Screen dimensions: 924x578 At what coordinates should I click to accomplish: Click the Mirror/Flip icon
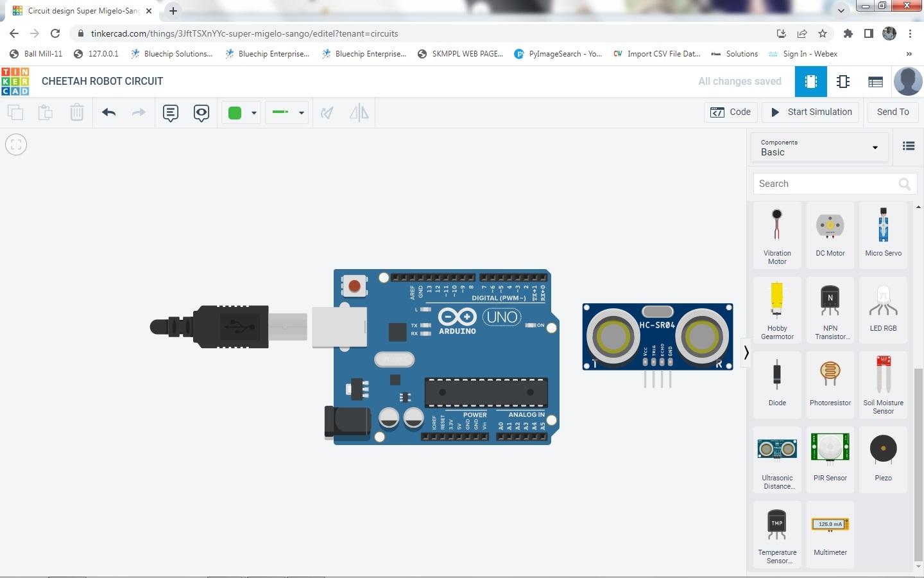(359, 113)
